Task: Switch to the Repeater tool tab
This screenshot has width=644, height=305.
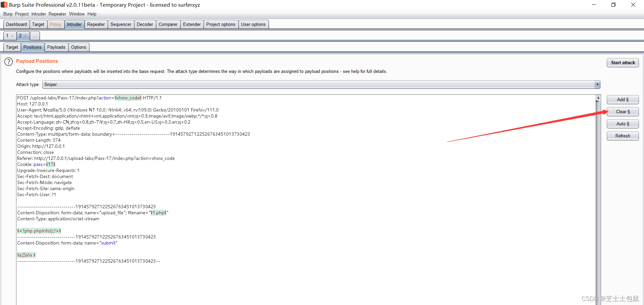Action: click(x=96, y=24)
